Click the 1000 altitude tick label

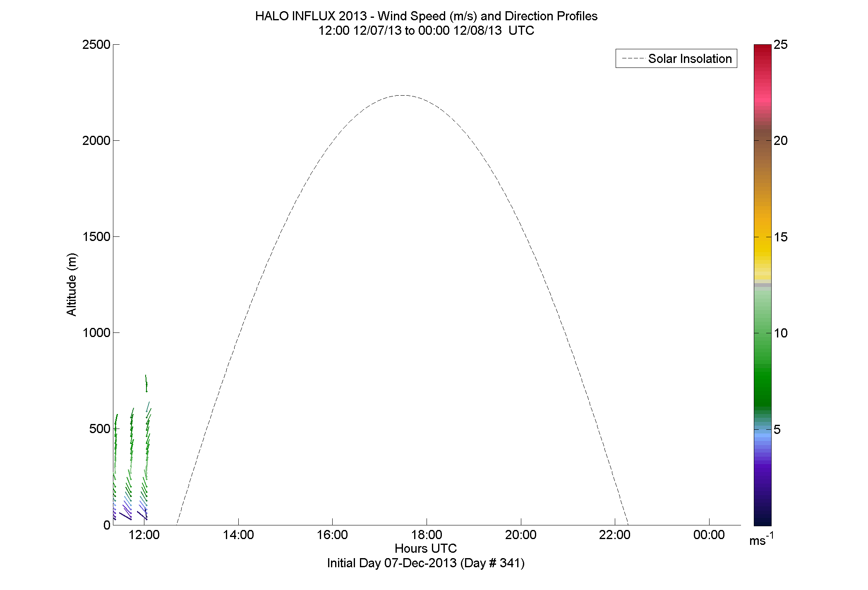(x=96, y=332)
